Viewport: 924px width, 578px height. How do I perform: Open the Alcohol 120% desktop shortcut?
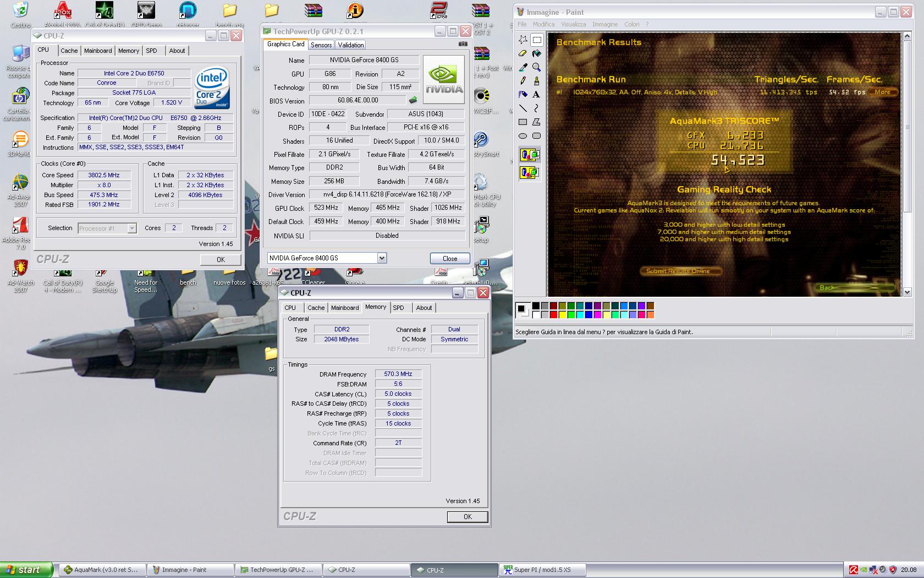(x=62, y=14)
